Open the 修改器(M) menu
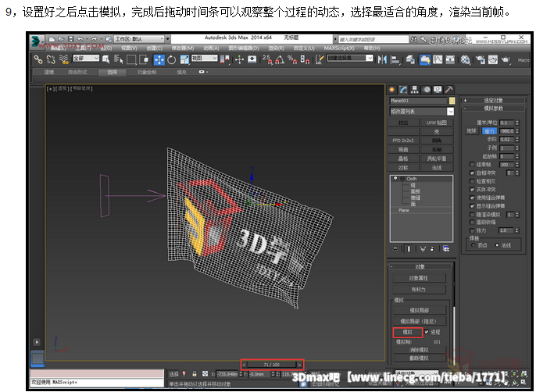This screenshot has height=392, width=536. (183, 48)
